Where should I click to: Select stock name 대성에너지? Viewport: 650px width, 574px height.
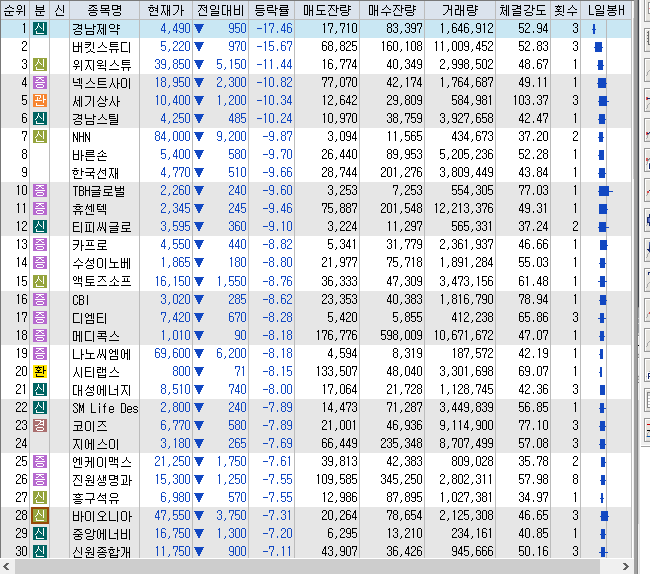coord(102,390)
